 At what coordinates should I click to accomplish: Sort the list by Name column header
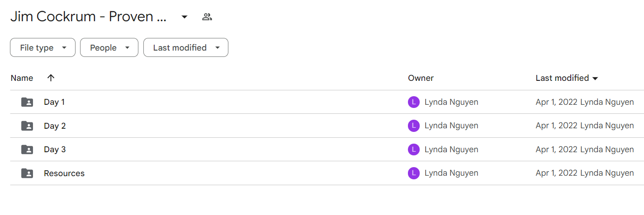coord(22,78)
